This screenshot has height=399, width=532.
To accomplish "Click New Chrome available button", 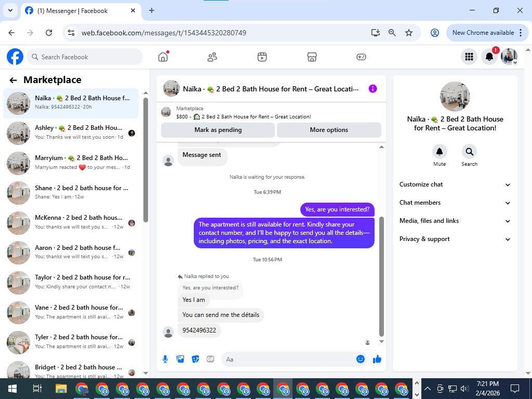I will 487,33.
